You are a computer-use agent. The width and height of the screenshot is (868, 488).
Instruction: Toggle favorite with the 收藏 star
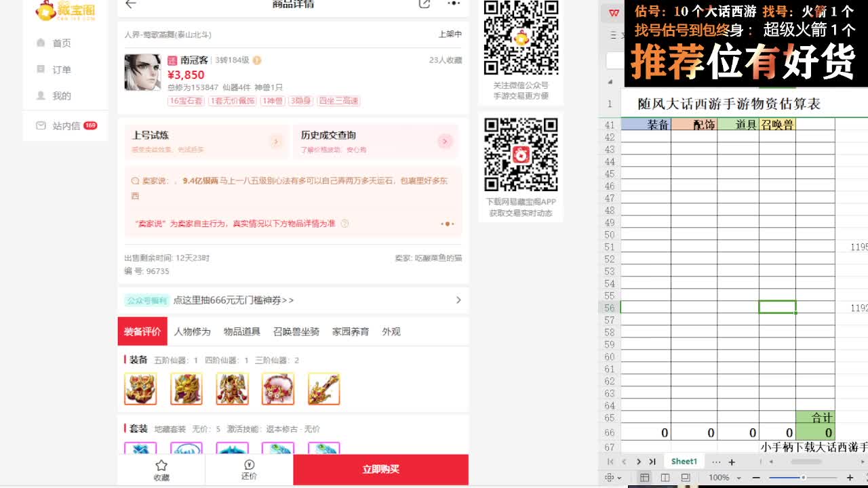[161, 469]
